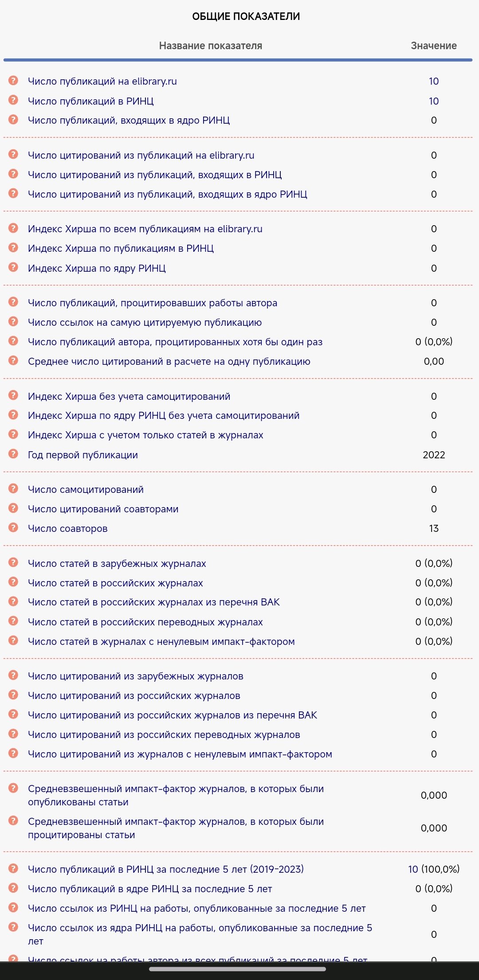Screen dimensions: 479x980
Task: Open help icon for 'Среднее число цитирований' row
Action: click(x=13, y=360)
